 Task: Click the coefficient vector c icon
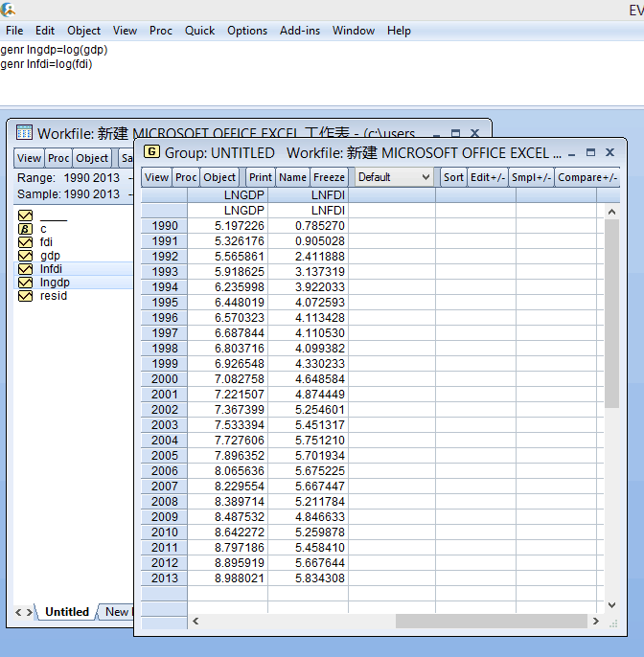[x=26, y=229]
